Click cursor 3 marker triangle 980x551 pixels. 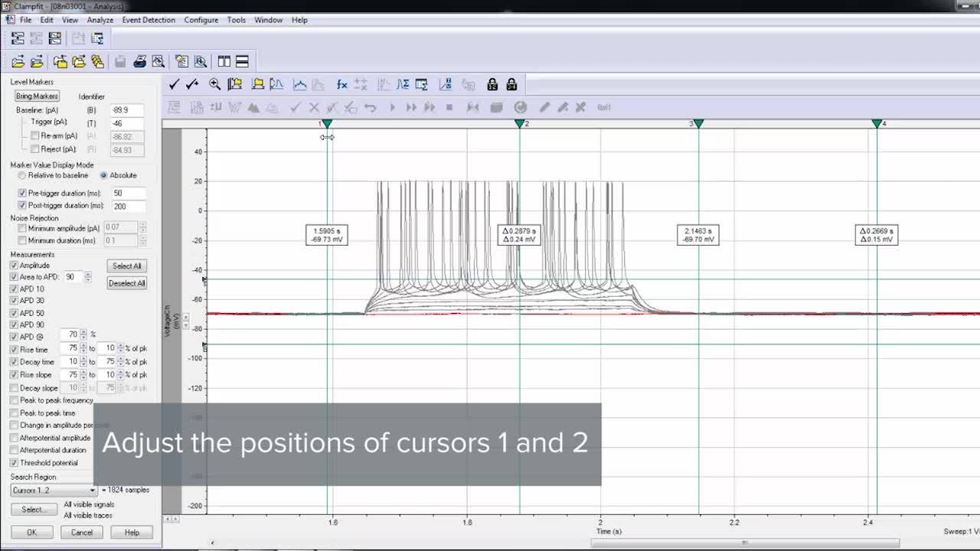point(698,123)
